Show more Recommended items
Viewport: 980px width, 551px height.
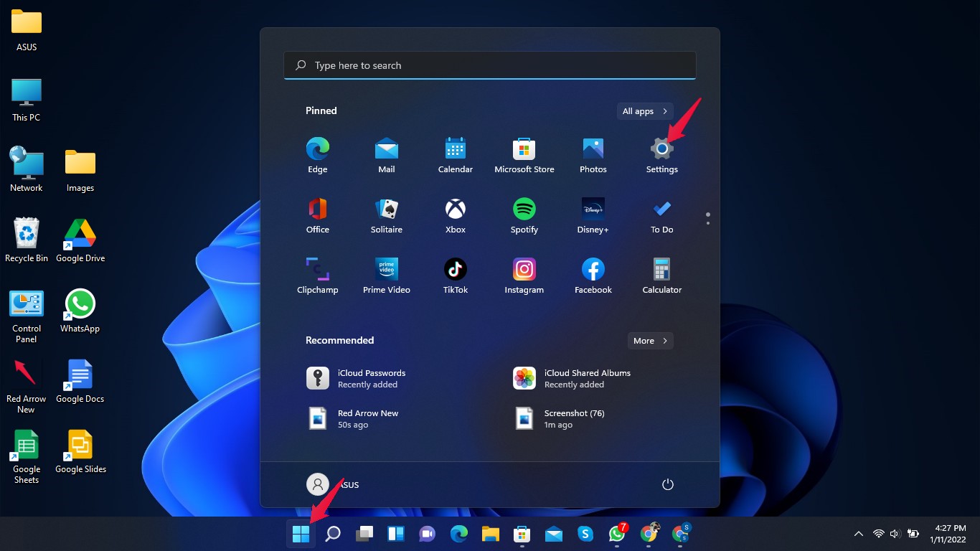pos(650,340)
